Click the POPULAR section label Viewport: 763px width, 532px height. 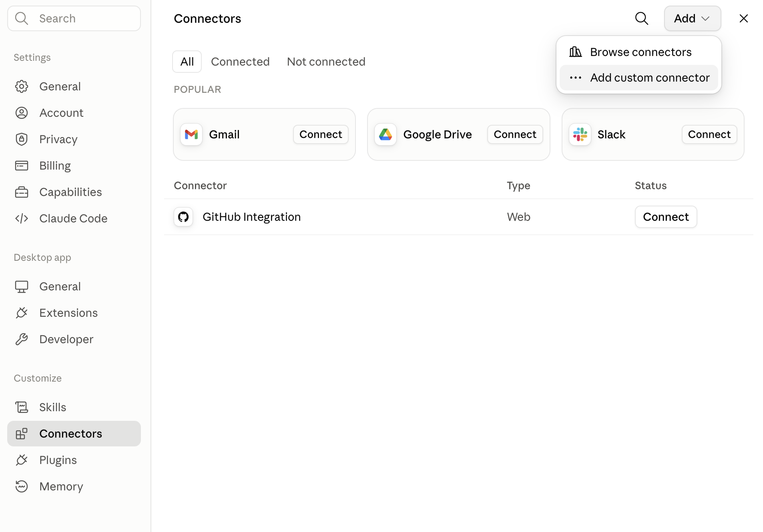(197, 89)
